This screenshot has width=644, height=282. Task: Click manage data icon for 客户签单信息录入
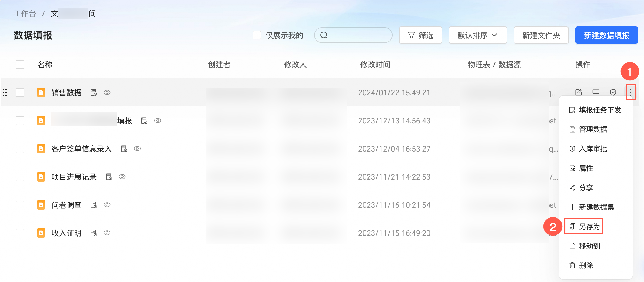coord(124,149)
